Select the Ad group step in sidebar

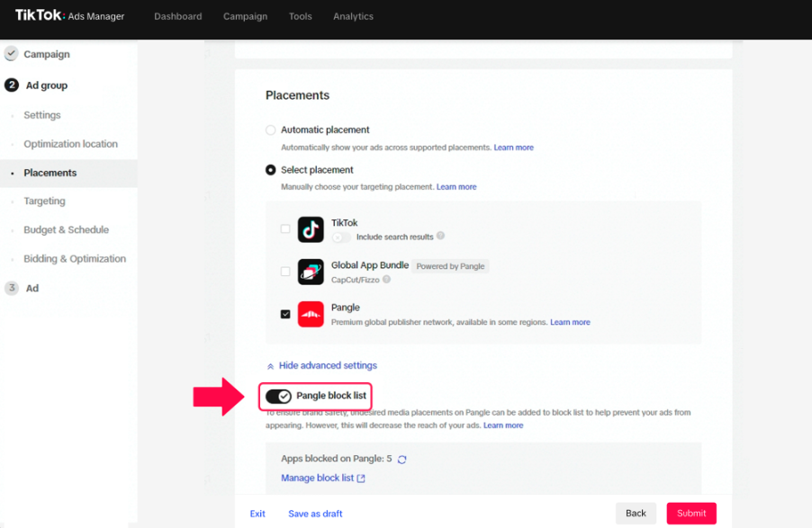tap(47, 85)
